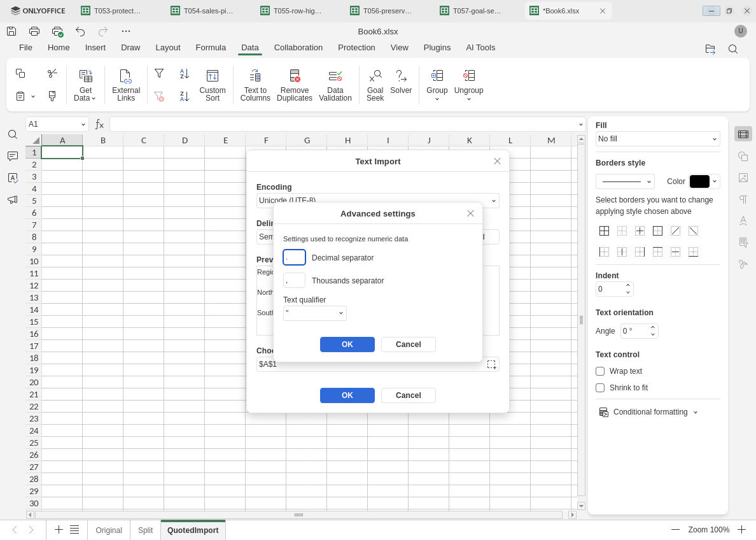756x540 pixels.
Task: Enable the Wrap text checkbox
Action: click(x=600, y=372)
